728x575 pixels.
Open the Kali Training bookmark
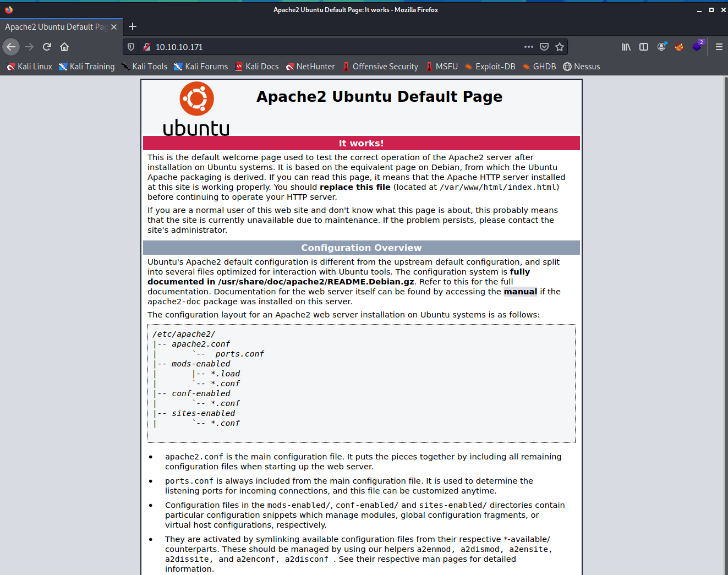point(87,67)
